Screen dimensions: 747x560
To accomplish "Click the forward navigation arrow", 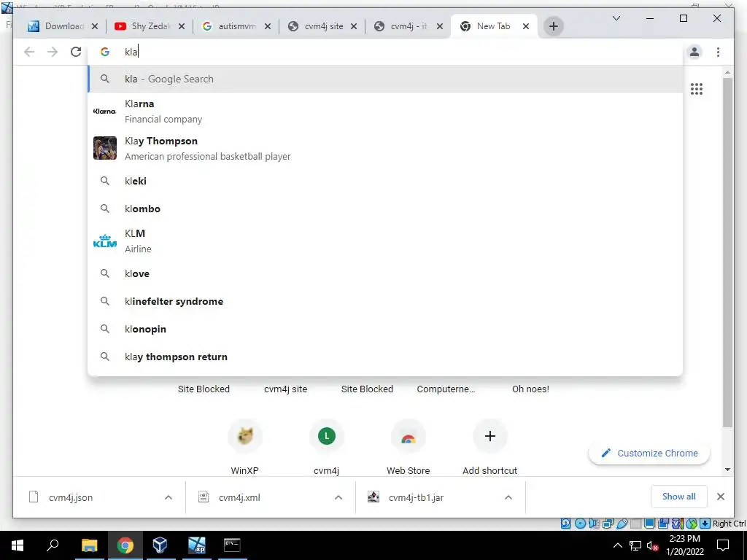I will tap(53, 52).
